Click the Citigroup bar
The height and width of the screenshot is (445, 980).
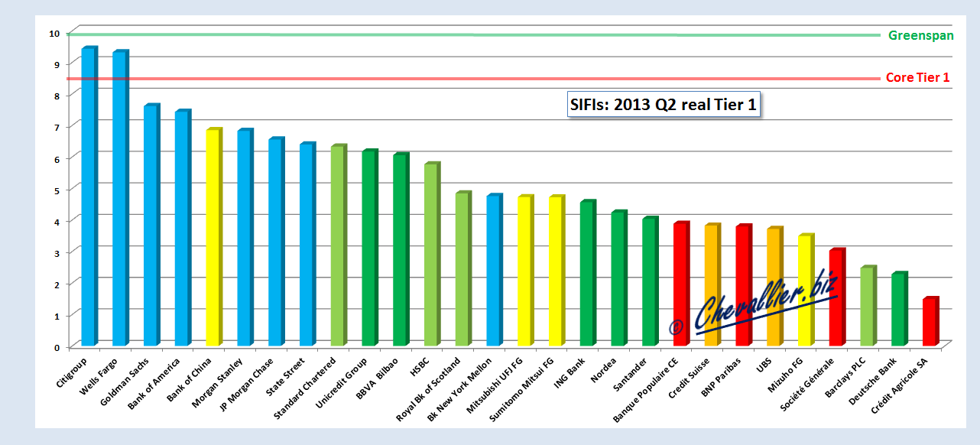(89, 197)
